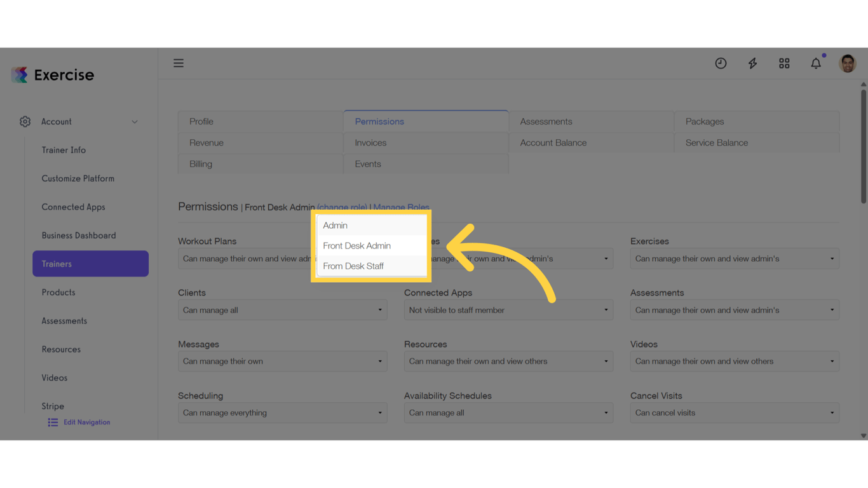
Task: Choose From Desk Staff role
Action: pos(372,266)
